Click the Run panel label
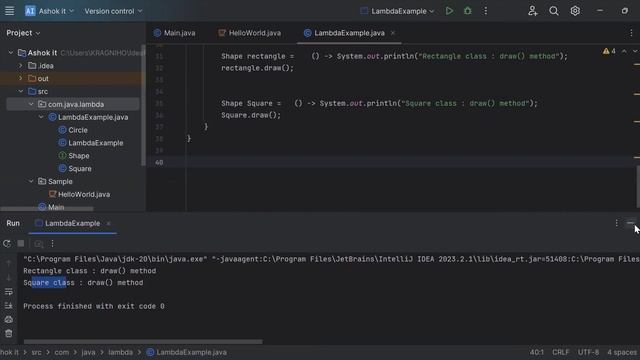Image resolution: width=640 pixels, height=360 pixels. click(13, 223)
